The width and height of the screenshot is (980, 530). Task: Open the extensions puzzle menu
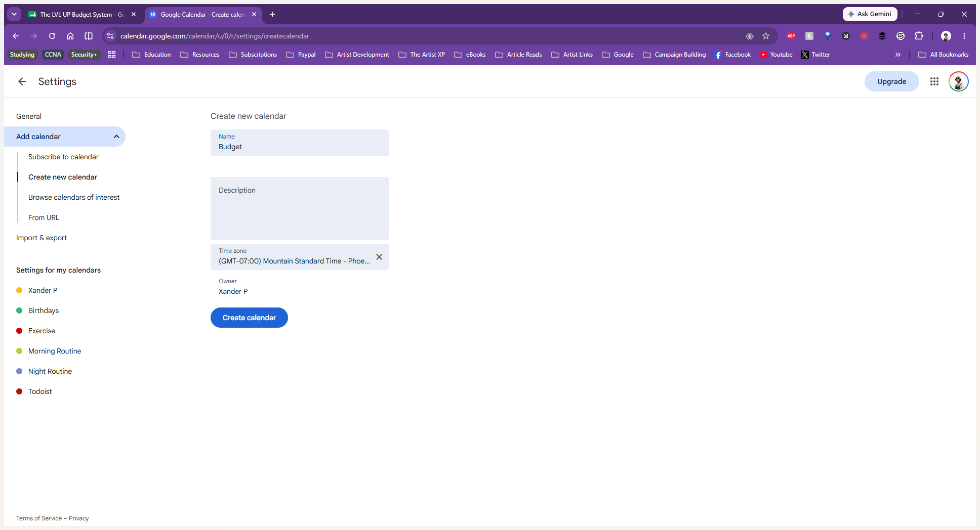(919, 36)
